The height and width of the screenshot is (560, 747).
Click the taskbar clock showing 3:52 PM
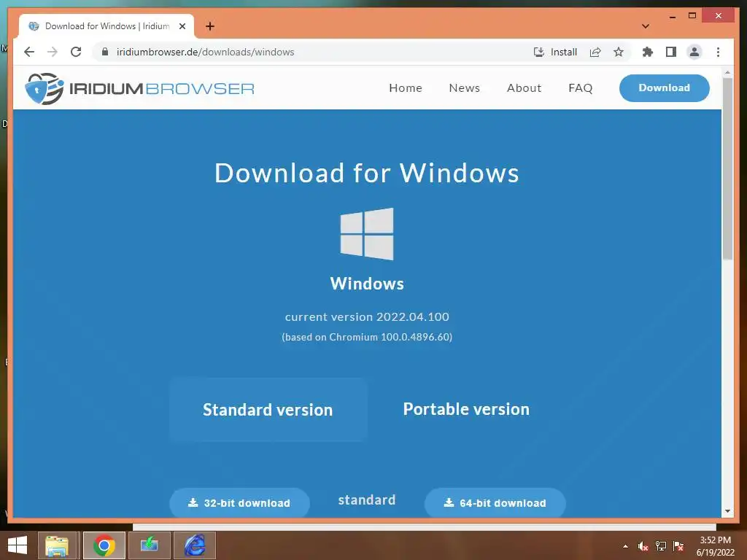pyautogui.click(x=715, y=546)
